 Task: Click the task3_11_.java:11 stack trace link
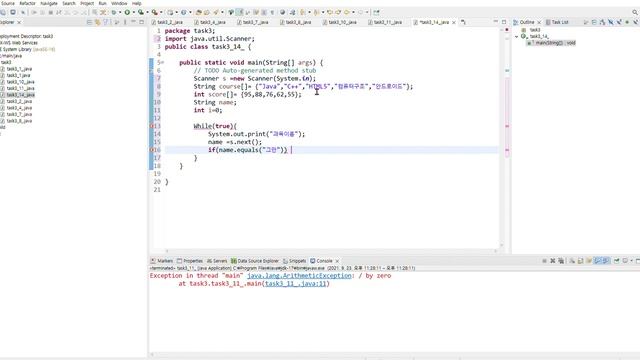296,283
